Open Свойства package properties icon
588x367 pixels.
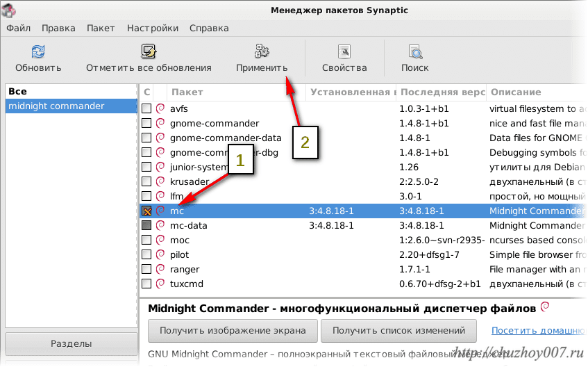(344, 51)
